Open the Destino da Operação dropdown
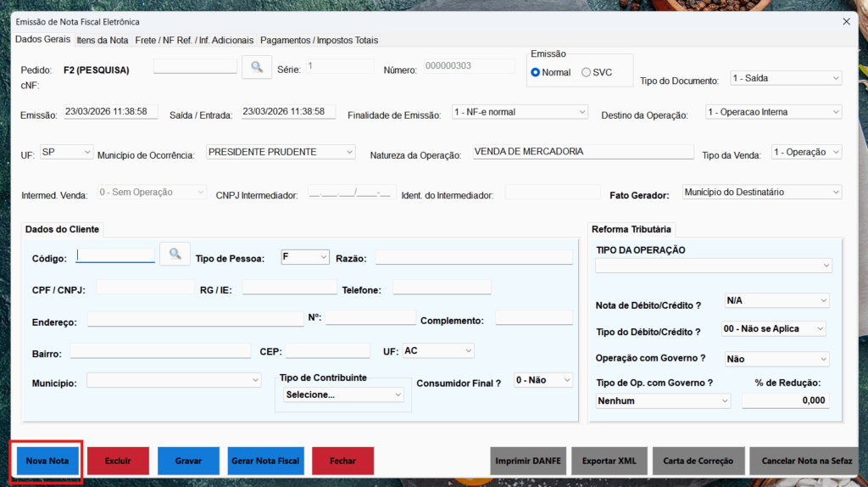The width and height of the screenshot is (868, 487). point(772,112)
